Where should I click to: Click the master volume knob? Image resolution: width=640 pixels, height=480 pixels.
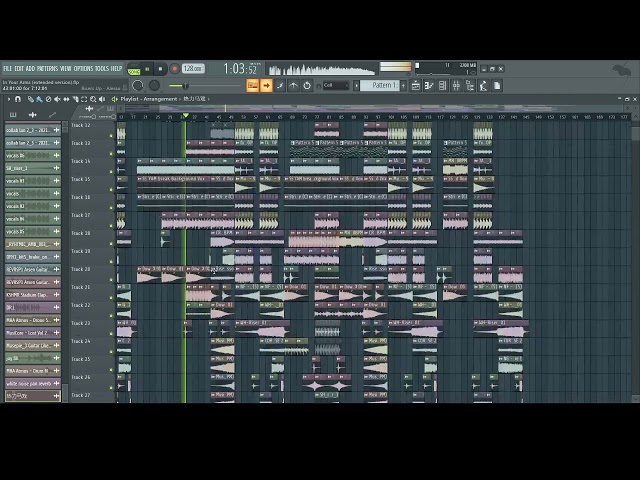point(138,86)
